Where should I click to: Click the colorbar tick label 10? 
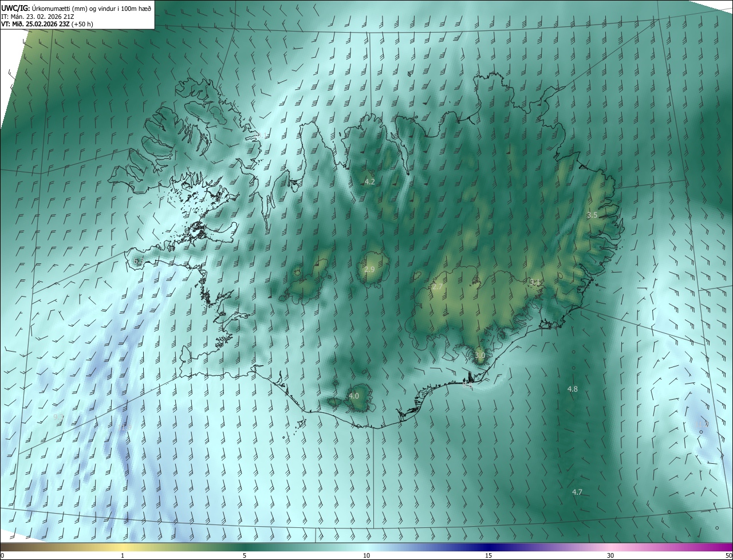(x=366, y=556)
